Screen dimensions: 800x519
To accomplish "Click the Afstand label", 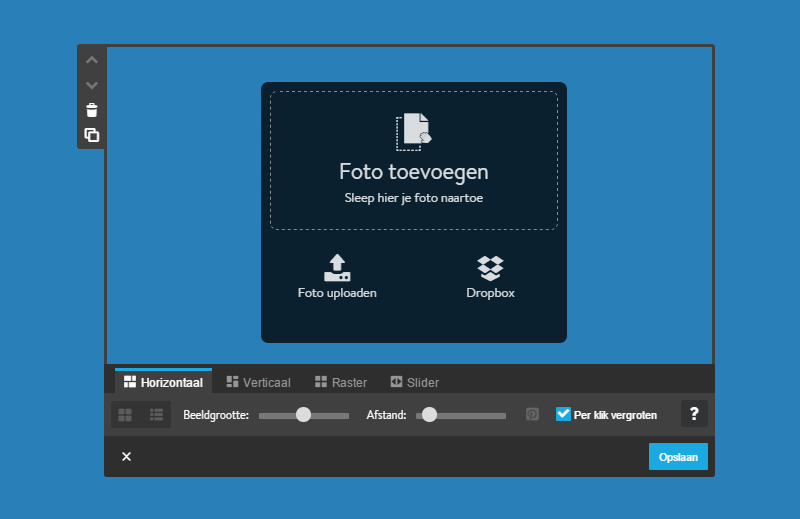I will pyautogui.click(x=386, y=415).
